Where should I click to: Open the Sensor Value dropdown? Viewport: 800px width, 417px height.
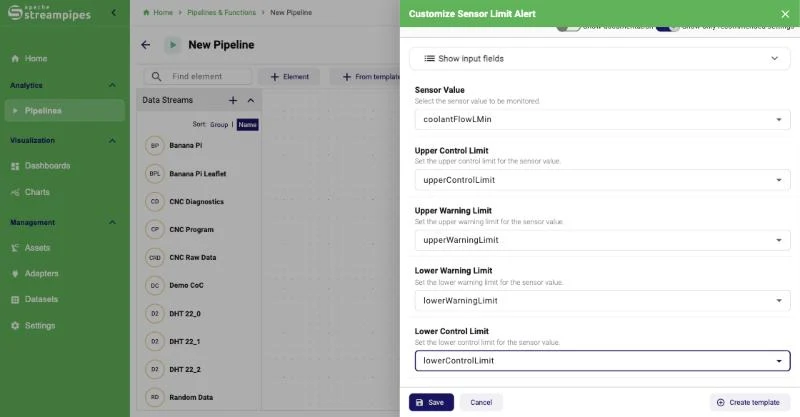pyautogui.click(x=602, y=119)
